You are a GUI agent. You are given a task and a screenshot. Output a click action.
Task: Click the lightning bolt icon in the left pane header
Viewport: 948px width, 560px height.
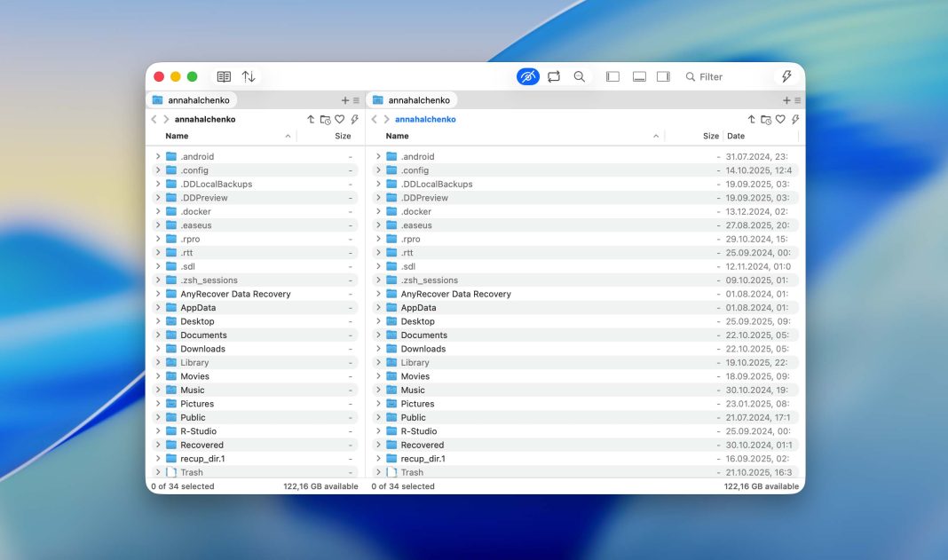[353, 118]
